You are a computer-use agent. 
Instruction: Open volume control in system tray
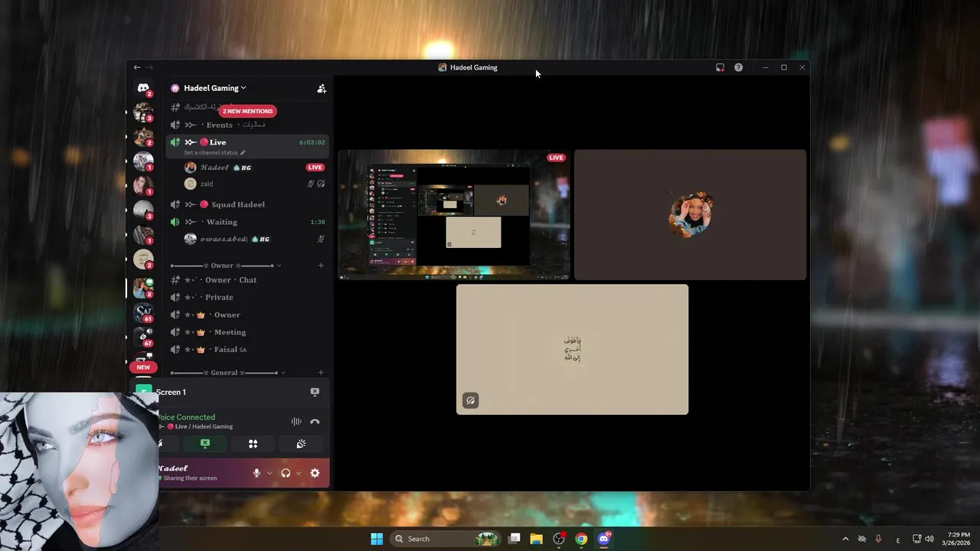click(929, 539)
